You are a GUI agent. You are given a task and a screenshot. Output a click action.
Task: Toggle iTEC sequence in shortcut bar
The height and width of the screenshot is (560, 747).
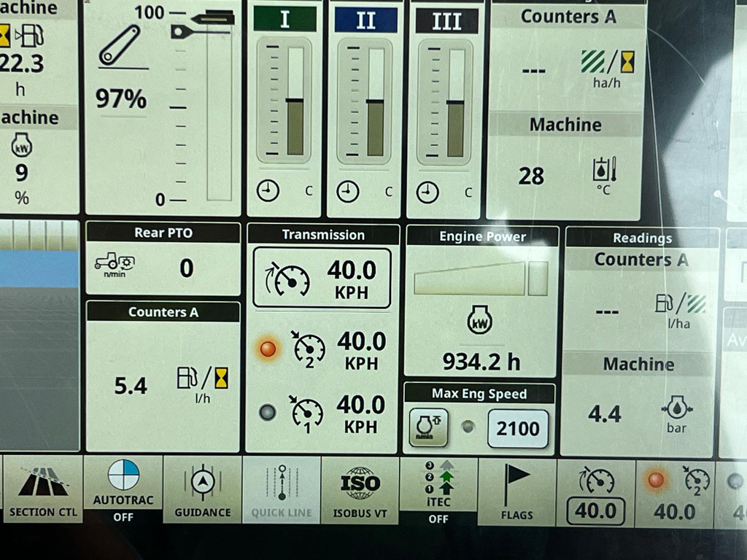pos(438,491)
